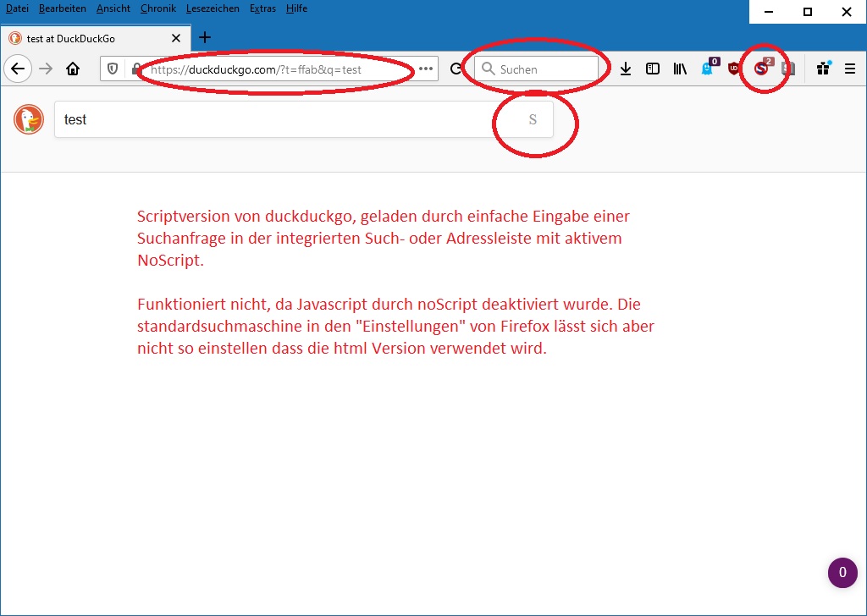Open page actions three-dot menu in address bar
867x616 pixels.
[426, 69]
